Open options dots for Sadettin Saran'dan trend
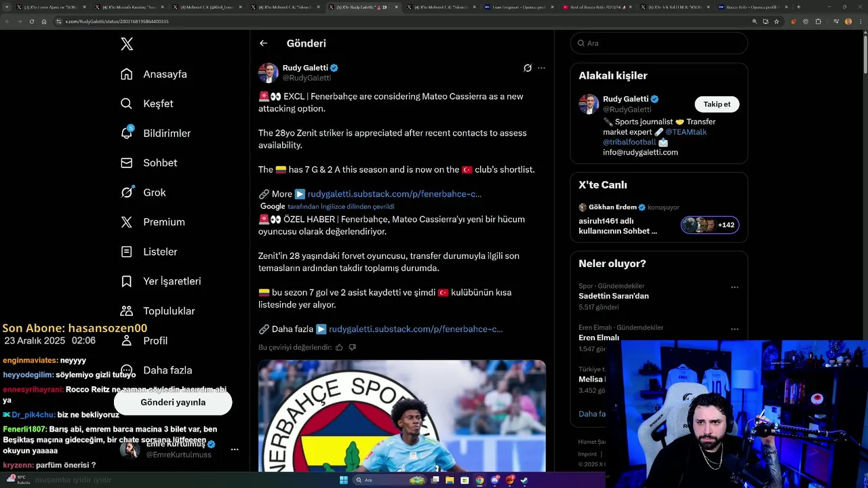This screenshot has height=488, width=868. pos(734,287)
